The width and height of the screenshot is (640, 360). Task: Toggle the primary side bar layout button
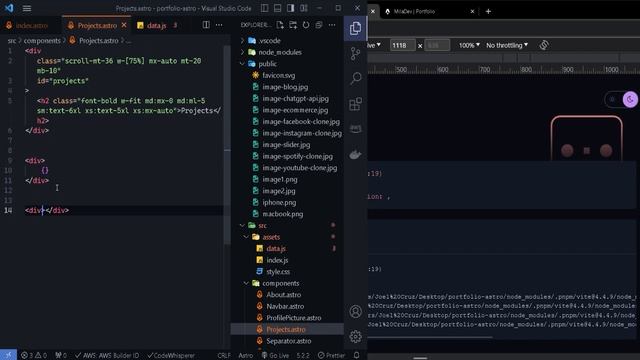[264, 8]
